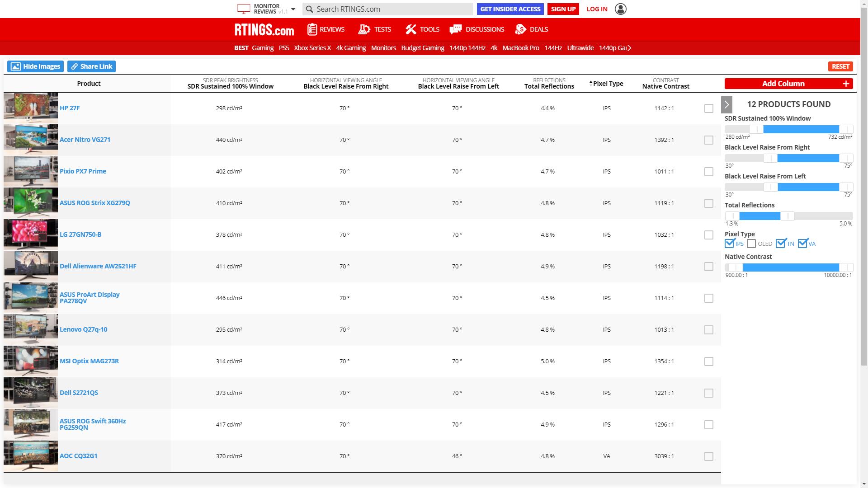Click the Discussions speech bubble icon
Viewport: 868px width, 488px height.
point(455,29)
